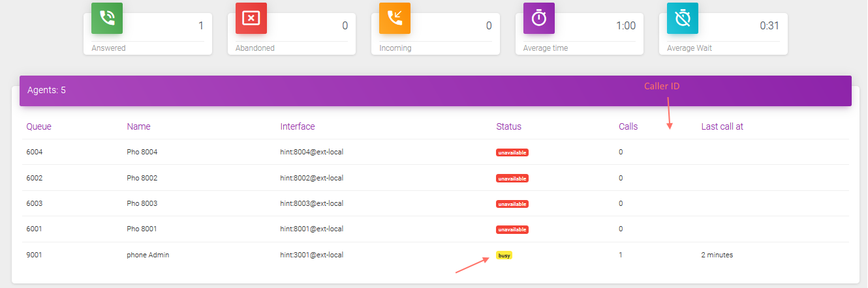Viewport: 868px width, 288px height.
Task: Click interface hint:3001@ext-local
Action: 312,255
